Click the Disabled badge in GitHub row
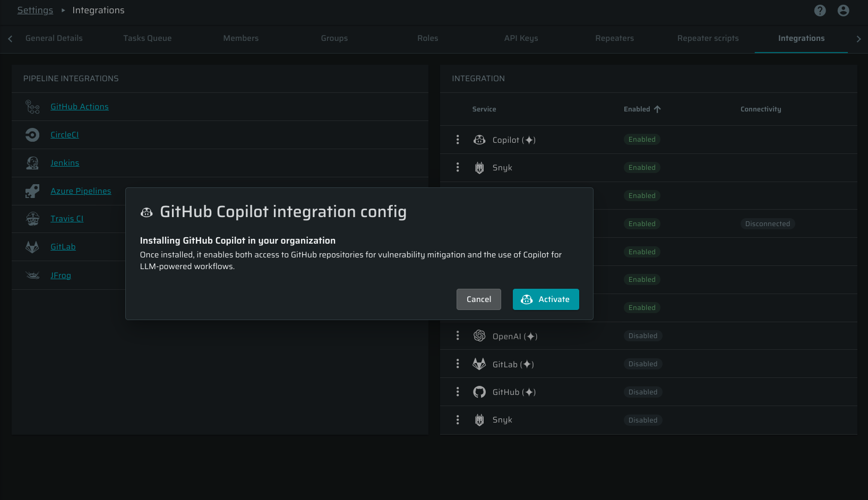Screen dimensions: 868x500 coord(643,392)
